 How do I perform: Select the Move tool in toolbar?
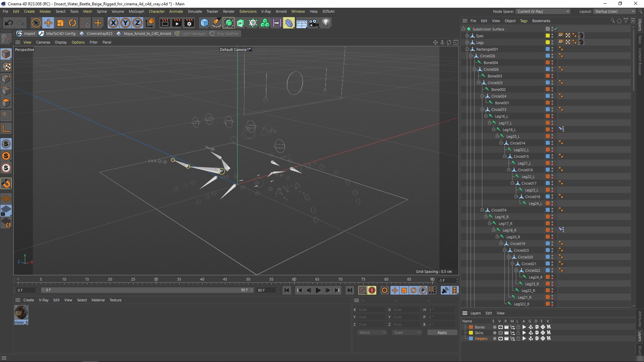click(x=48, y=22)
